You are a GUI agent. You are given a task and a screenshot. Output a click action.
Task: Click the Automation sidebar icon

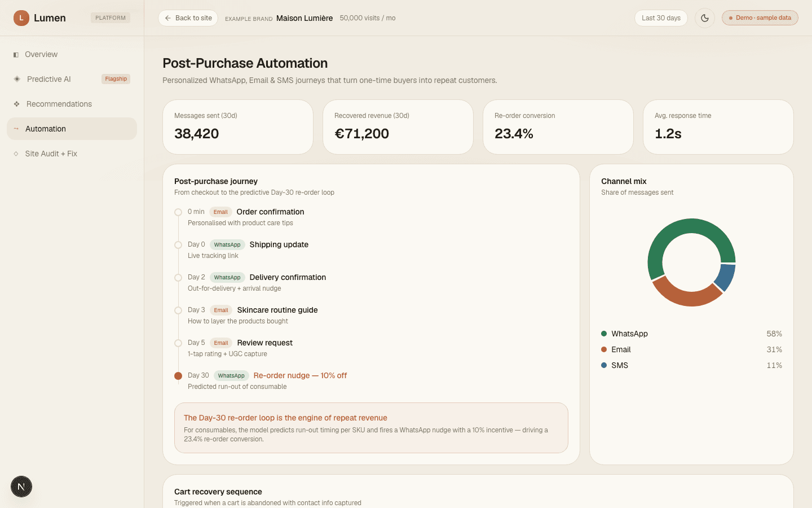16,129
